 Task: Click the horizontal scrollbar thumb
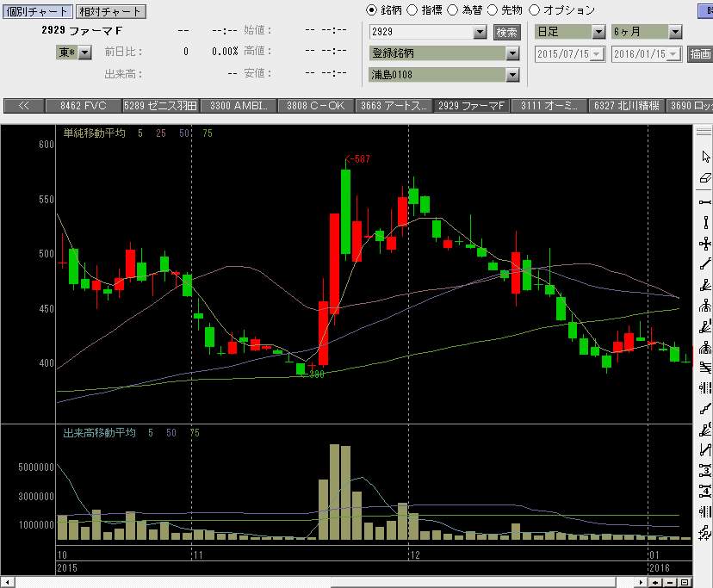coord(473,583)
